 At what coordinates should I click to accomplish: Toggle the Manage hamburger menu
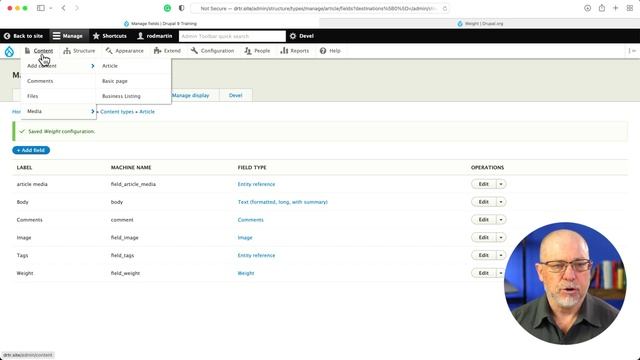(x=68, y=36)
